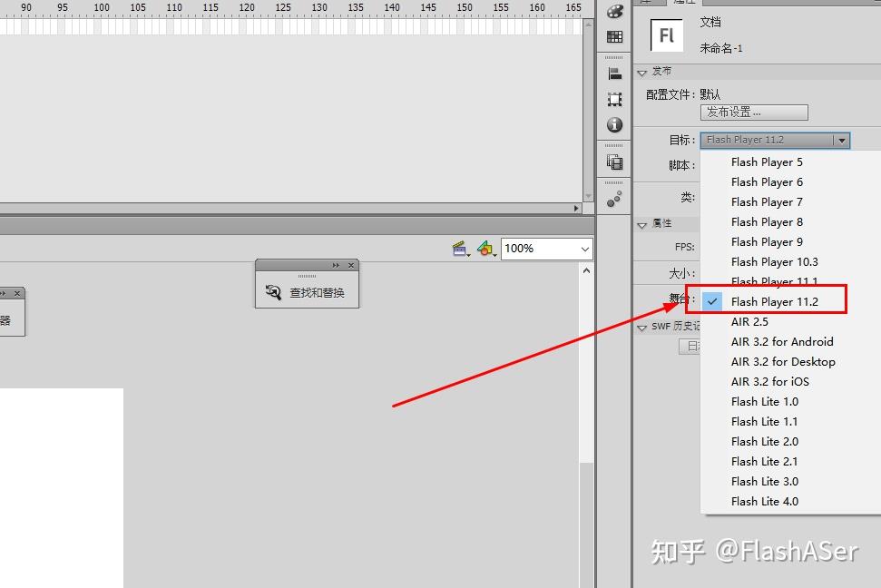Select Flash Player 9 from the list
This screenshot has width=881, height=588.
[x=767, y=241]
